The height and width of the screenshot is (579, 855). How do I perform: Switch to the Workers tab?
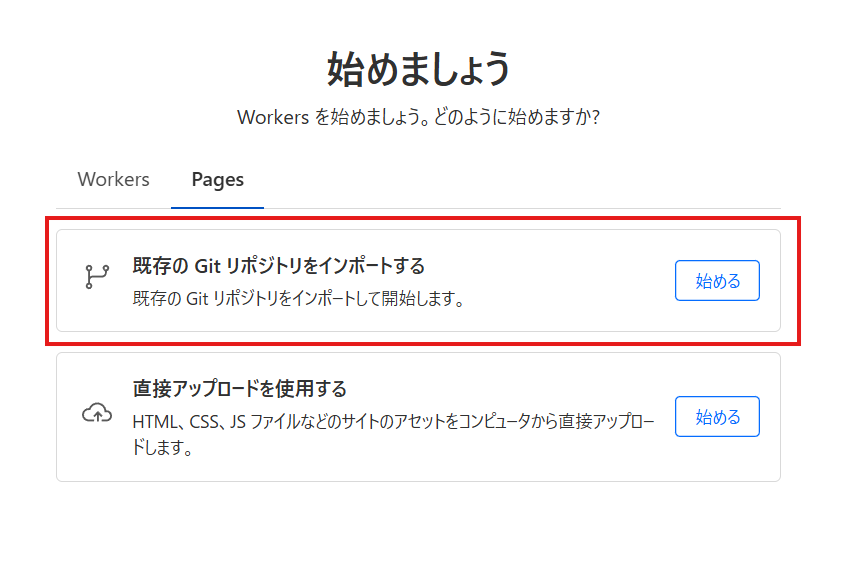coord(113,180)
